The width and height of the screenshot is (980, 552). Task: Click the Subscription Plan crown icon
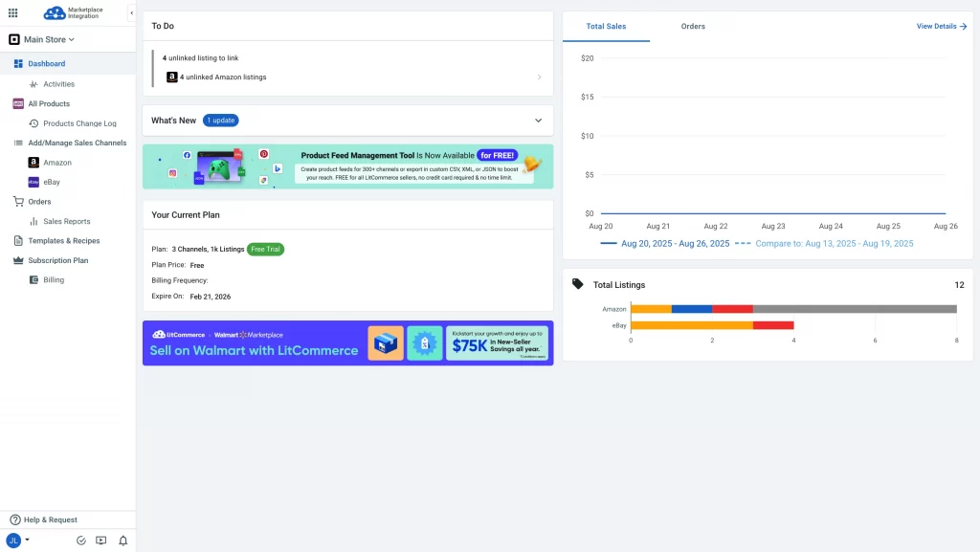(18, 260)
